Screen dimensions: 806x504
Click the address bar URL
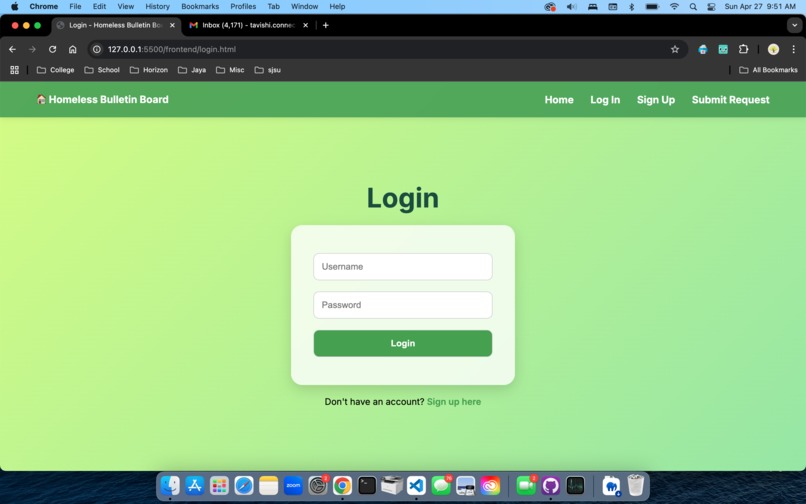click(x=172, y=49)
